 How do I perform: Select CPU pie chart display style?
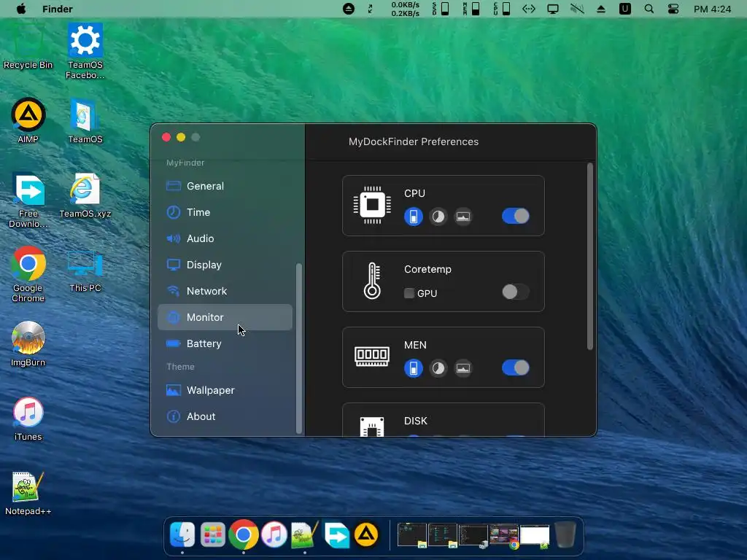tap(438, 217)
